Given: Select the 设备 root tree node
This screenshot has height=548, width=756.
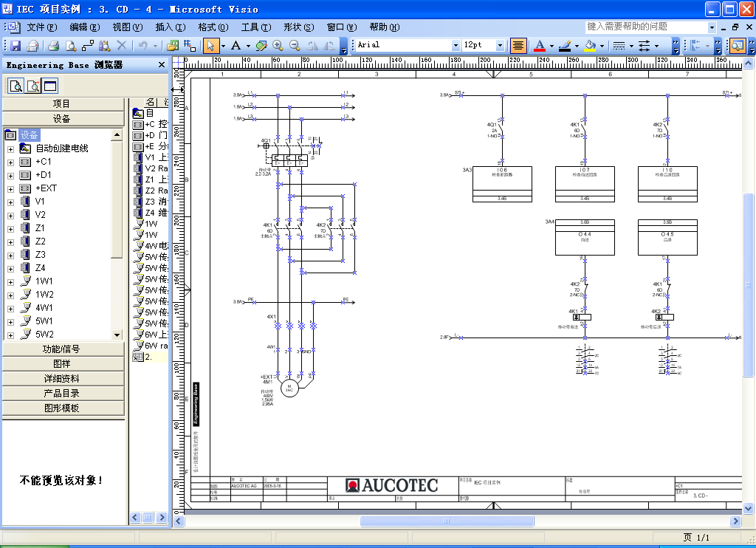Looking at the screenshot, I should click(x=29, y=135).
